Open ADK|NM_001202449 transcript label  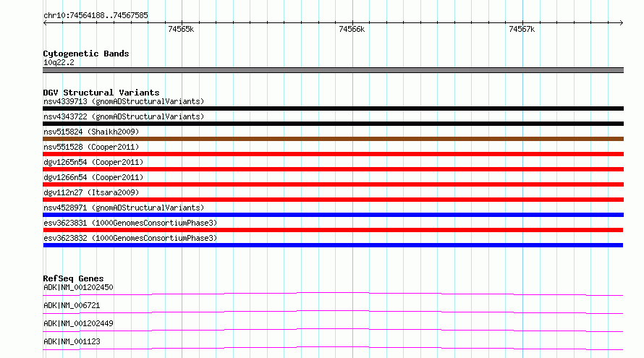tap(78, 323)
